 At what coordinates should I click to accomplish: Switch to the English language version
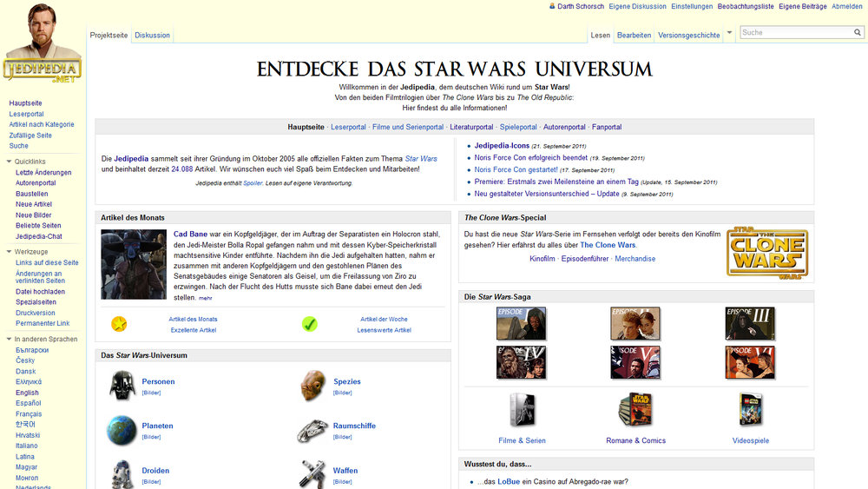27,393
